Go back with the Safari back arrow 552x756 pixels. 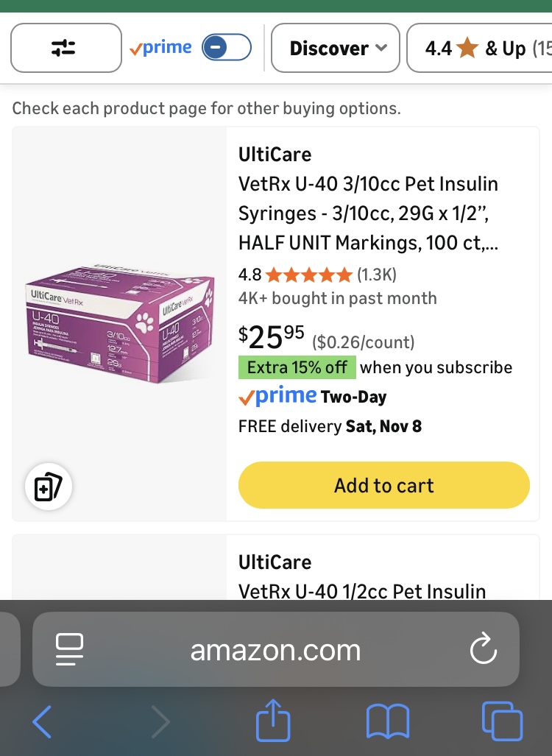point(43,722)
